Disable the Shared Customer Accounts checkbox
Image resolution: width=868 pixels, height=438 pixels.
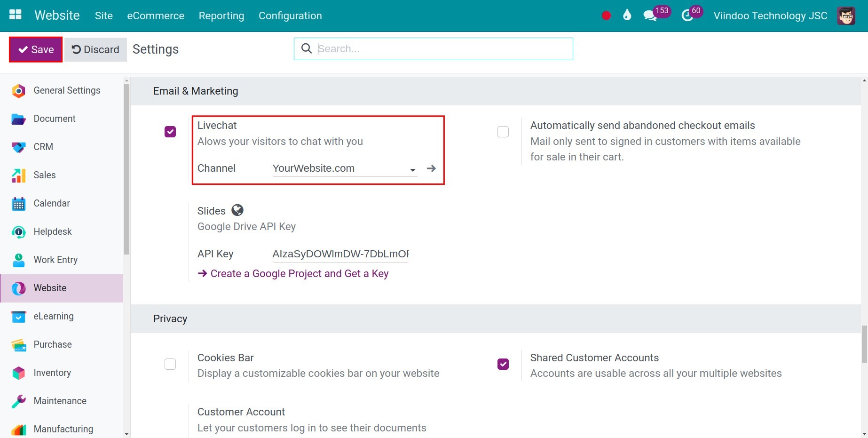pyautogui.click(x=503, y=364)
